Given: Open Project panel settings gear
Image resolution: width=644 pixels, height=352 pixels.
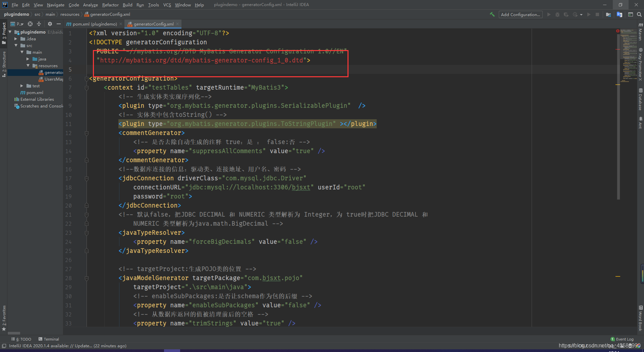Looking at the screenshot, I should point(50,24).
